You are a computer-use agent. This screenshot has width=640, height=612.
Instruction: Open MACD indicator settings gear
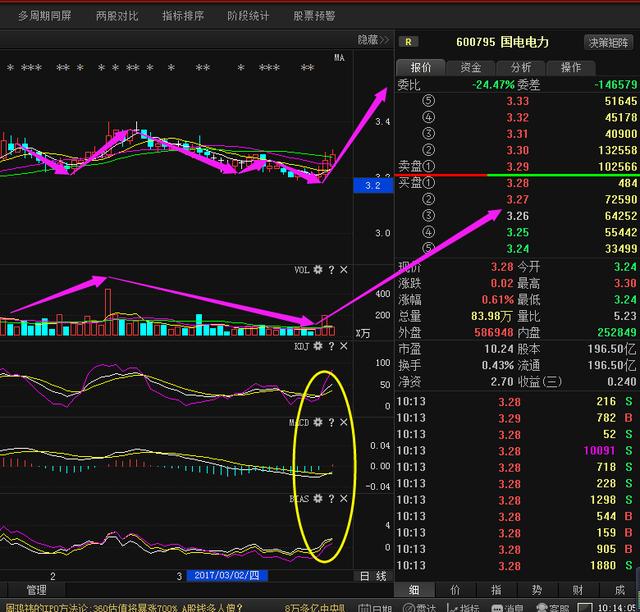click(x=318, y=423)
